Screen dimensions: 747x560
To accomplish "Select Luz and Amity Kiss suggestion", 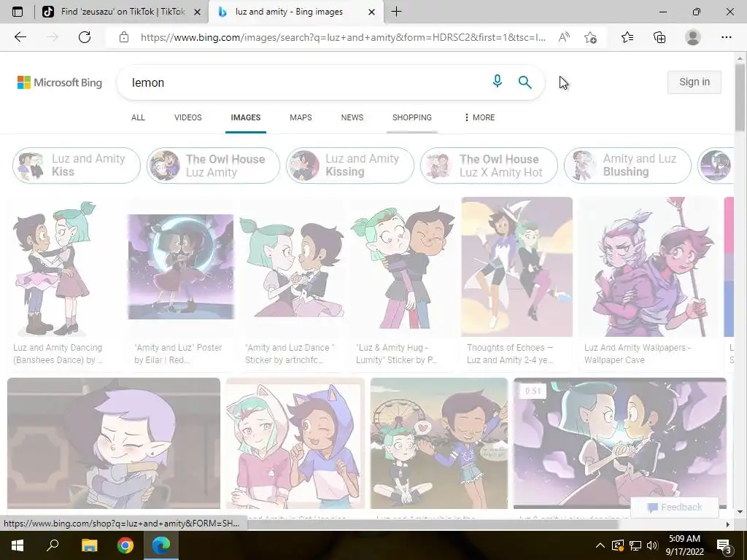I will 77,166.
